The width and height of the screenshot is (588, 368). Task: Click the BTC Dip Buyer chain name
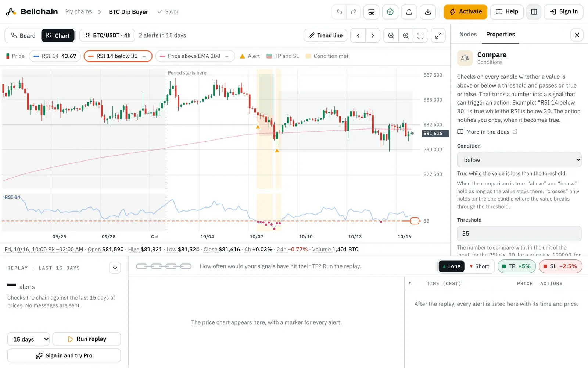point(129,12)
